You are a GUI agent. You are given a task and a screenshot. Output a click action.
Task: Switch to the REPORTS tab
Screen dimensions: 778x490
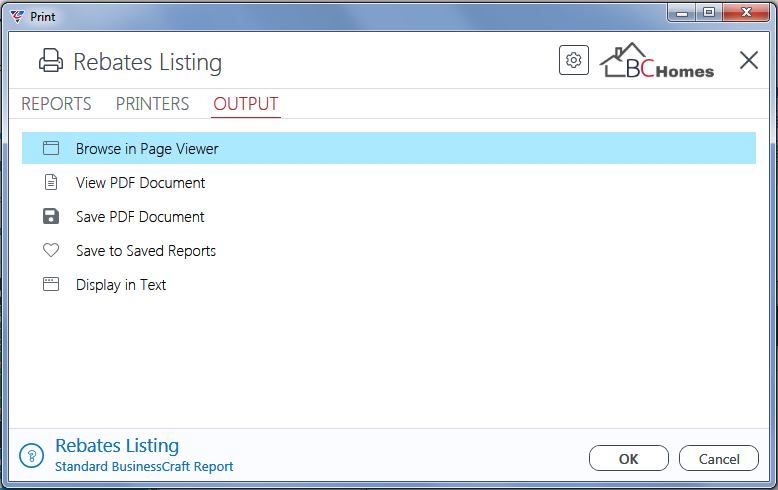pyautogui.click(x=56, y=104)
